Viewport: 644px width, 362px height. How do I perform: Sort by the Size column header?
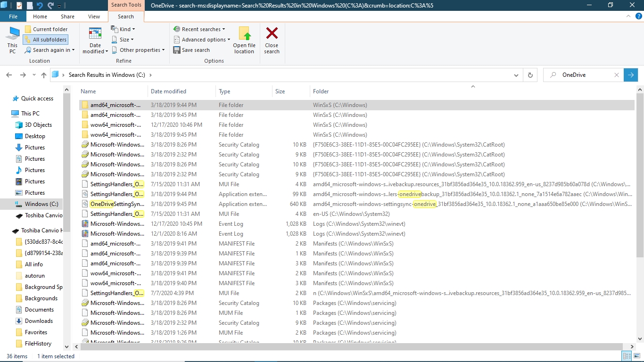pos(291,91)
